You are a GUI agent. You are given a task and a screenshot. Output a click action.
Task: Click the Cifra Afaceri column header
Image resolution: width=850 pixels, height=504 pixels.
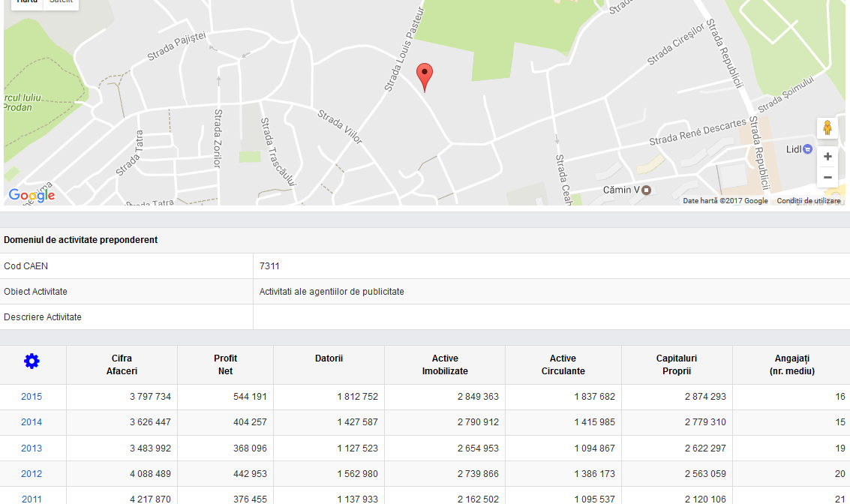(x=122, y=364)
